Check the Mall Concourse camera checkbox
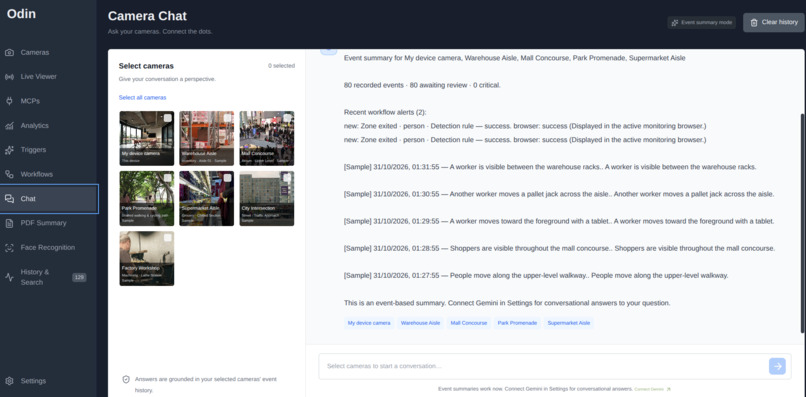 pyautogui.click(x=287, y=118)
